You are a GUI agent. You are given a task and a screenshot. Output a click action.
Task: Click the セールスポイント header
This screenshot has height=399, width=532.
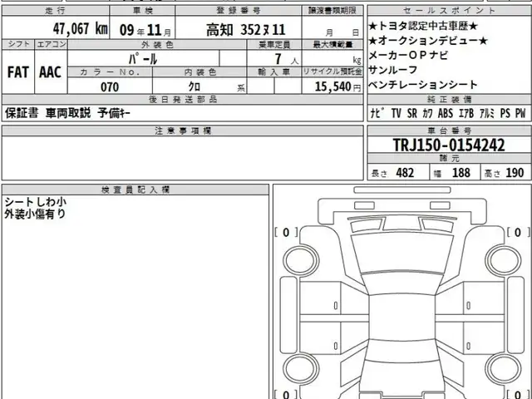coord(449,11)
